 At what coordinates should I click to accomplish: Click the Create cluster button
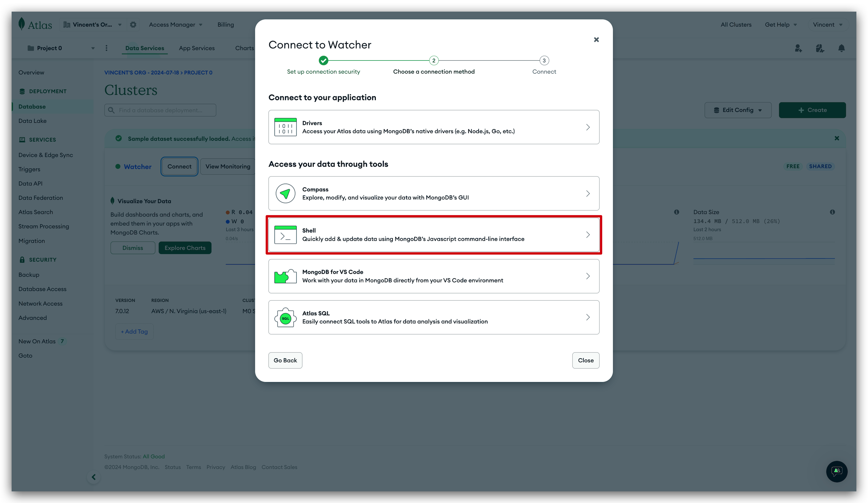click(812, 110)
